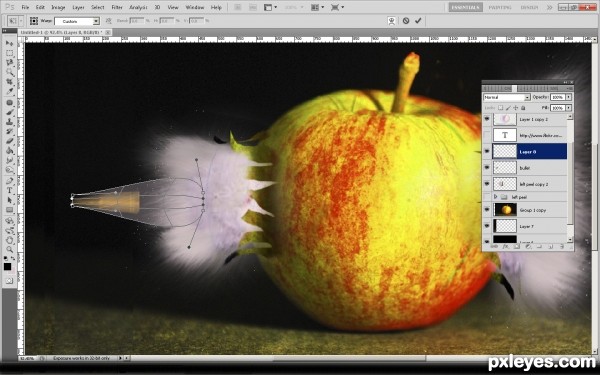Select the Paint Bucket tool
Viewport: 600px width, 375px height.
(x=9, y=150)
